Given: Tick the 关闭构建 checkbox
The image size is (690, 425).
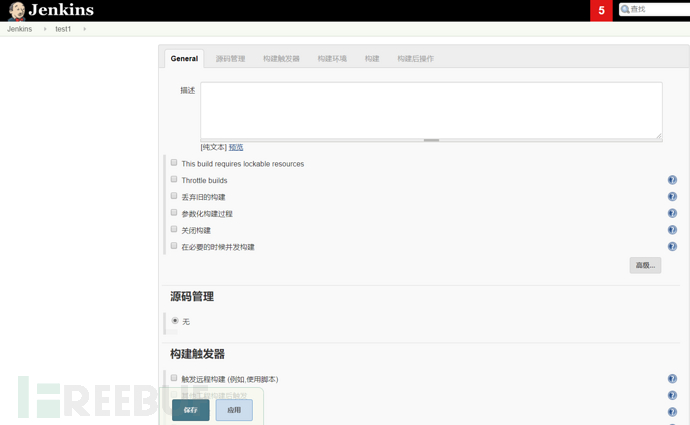Looking at the screenshot, I should click(174, 229).
